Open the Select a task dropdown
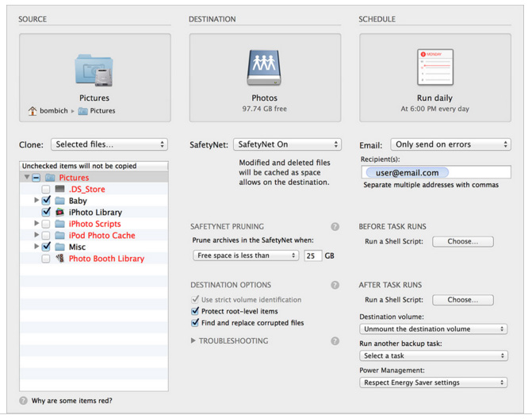 tap(433, 356)
